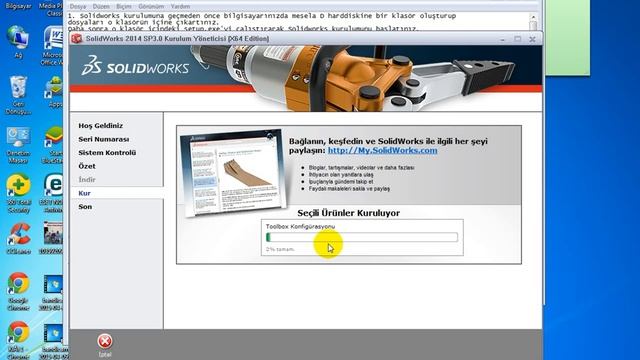Open Microsoft Office Word desktop icon
640x360 pixels.
[53, 45]
